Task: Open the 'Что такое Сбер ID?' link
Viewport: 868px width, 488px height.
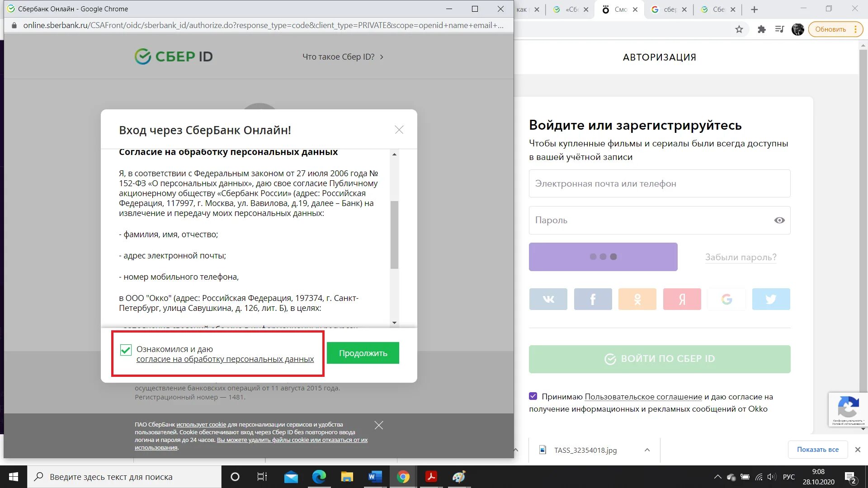Action: click(x=343, y=57)
